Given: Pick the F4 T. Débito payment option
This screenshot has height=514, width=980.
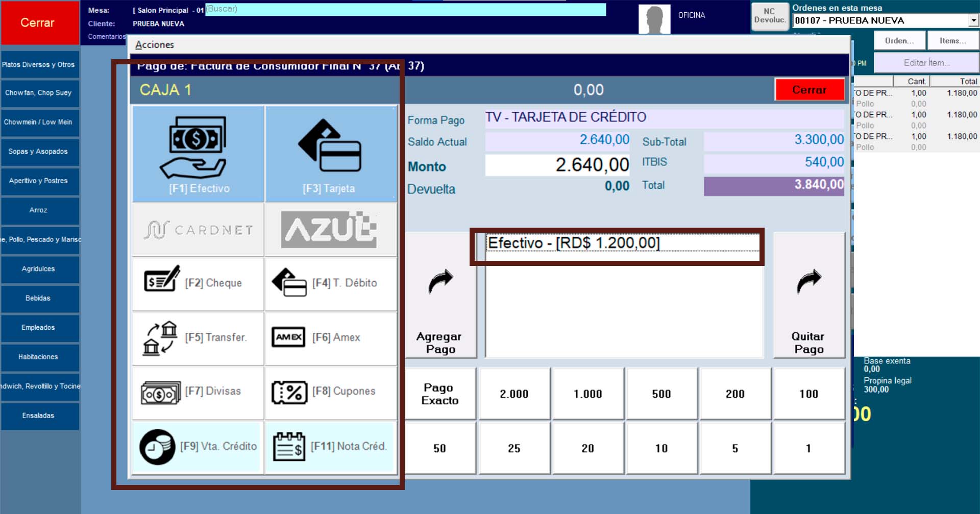Looking at the screenshot, I should [x=331, y=284].
